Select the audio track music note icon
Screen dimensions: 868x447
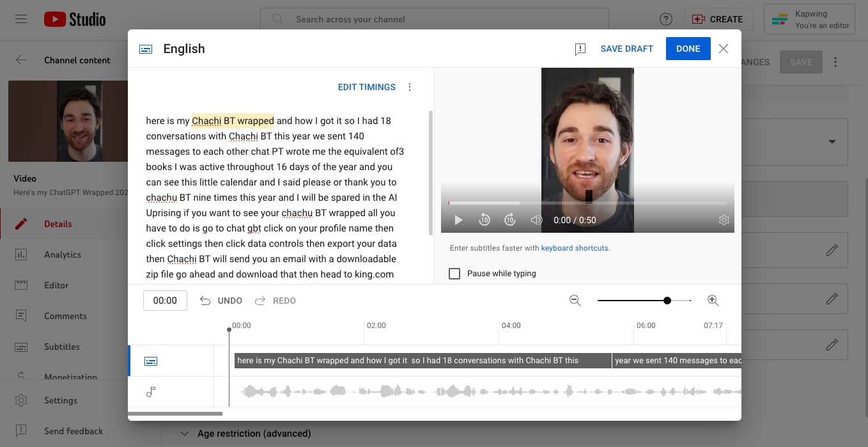coord(151,392)
